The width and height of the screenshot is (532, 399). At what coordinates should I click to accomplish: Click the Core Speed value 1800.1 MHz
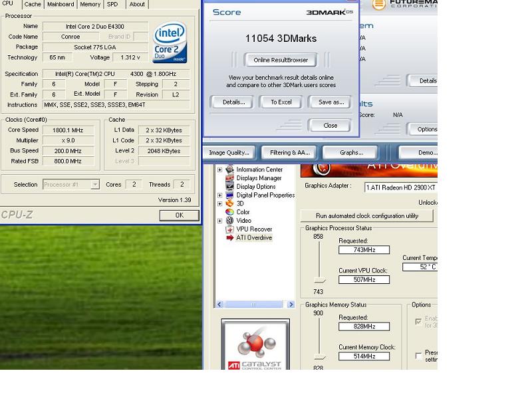pos(68,130)
